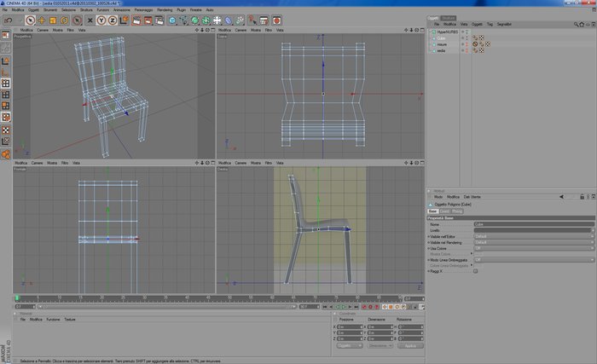Click the home icon in Object Manager
Viewport: 597px width, 364px height.
582,25
